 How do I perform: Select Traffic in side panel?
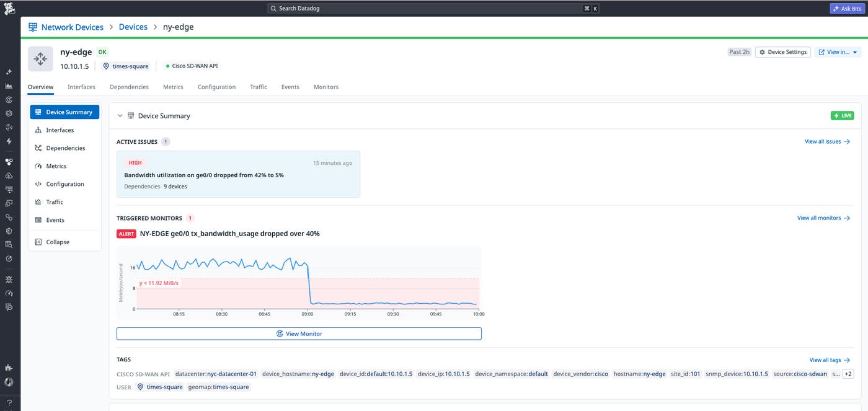tap(64, 202)
